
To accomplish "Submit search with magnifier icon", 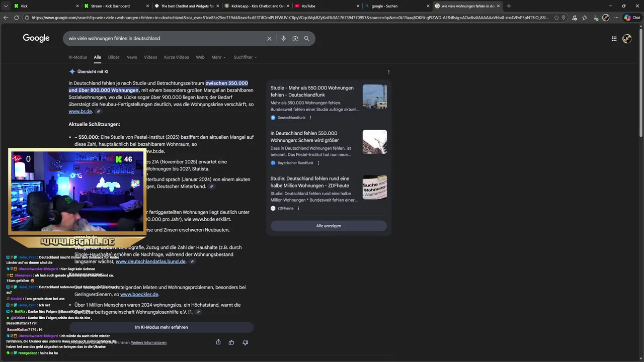I will tap(307, 38).
